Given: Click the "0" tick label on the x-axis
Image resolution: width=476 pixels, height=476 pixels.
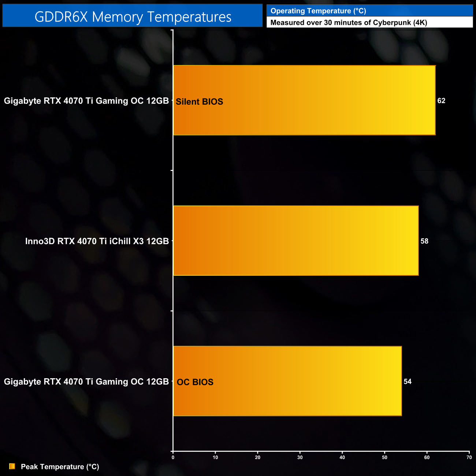Looking at the screenshot, I should (x=173, y=457).
